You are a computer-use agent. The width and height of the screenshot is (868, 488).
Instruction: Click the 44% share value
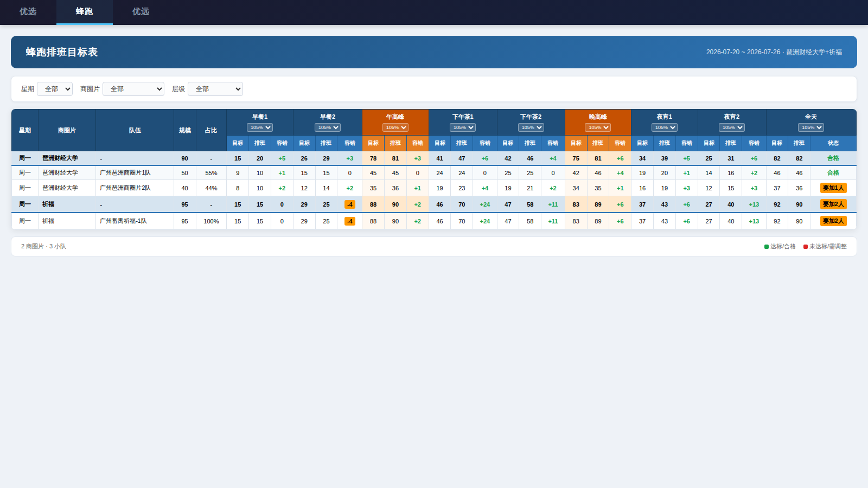coord(211,188)
